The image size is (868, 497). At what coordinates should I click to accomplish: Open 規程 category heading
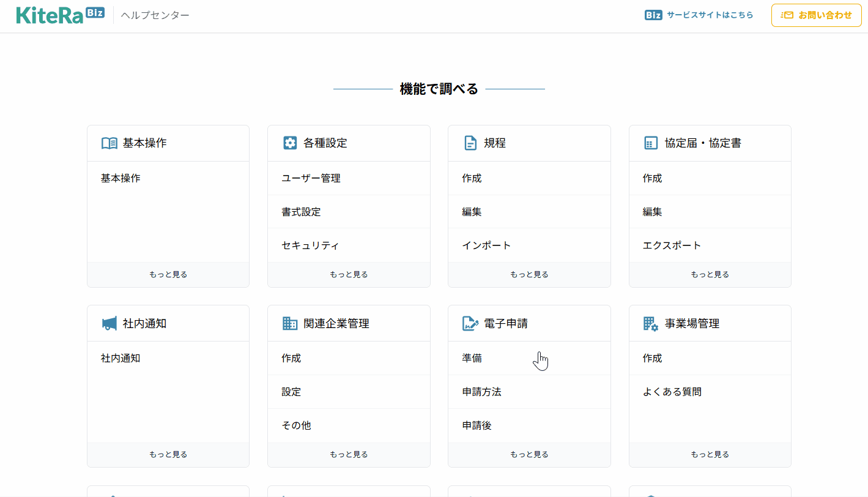pos(495,143)
